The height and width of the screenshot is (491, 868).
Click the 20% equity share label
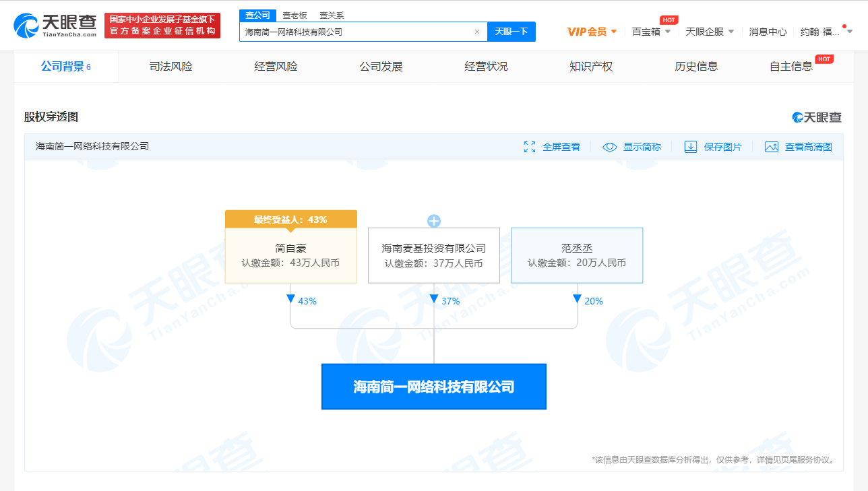[594, 301]
